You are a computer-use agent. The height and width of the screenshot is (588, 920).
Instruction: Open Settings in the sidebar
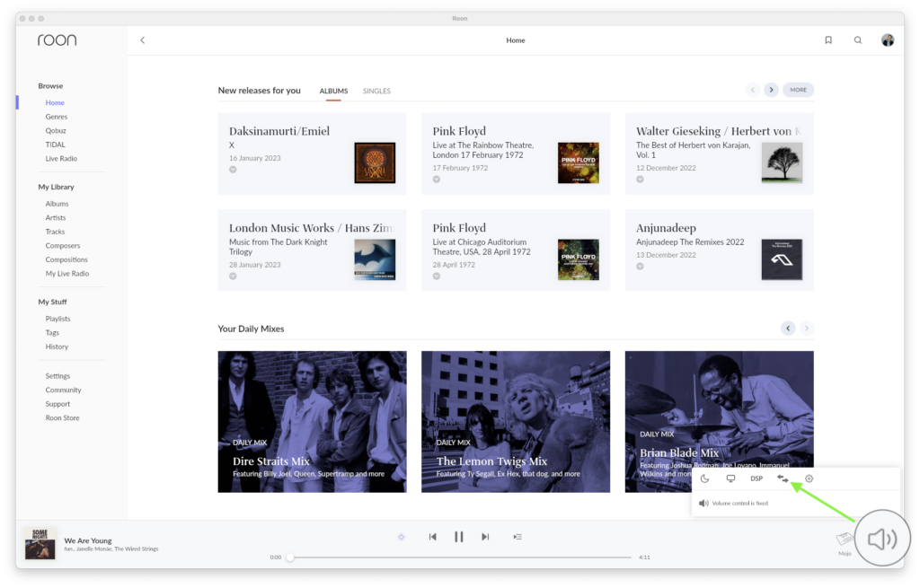point(57,376)
